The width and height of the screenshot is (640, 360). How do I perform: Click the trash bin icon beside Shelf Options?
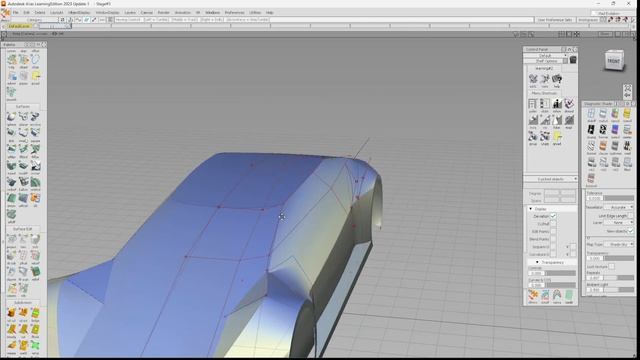click(x=573, y=60)
